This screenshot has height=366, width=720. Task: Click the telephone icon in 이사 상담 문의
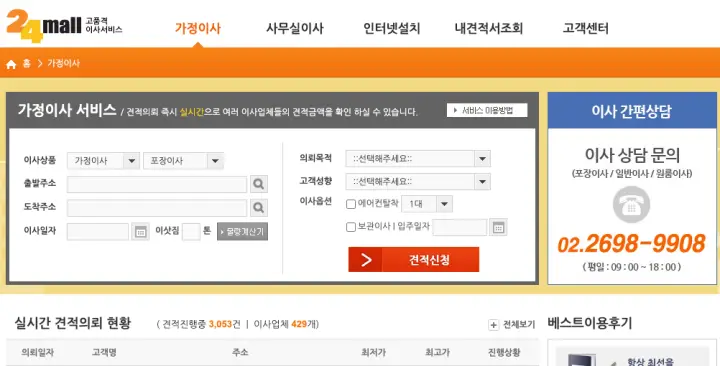coord(631,205)
